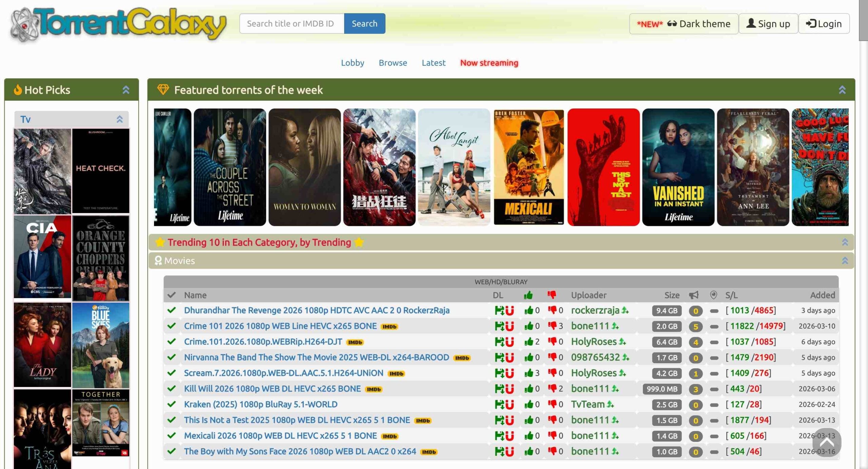Click the Search title or IMDB ID field

(x=292, y=23)
